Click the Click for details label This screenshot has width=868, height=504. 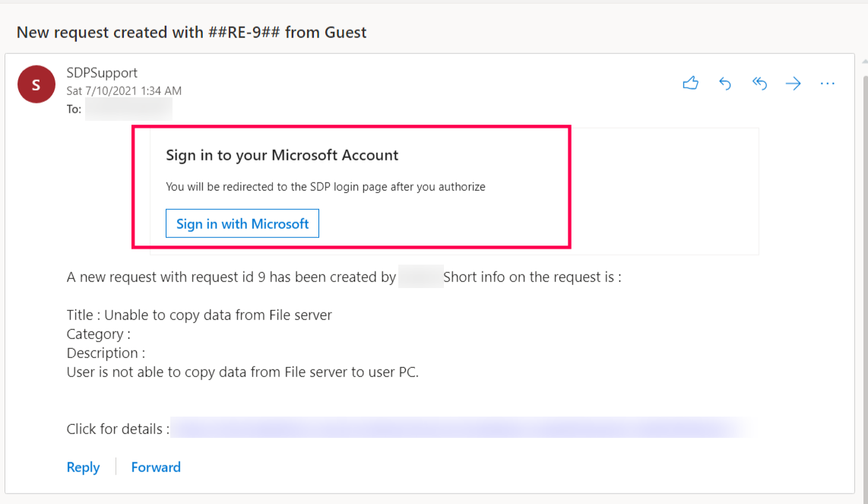118,429
